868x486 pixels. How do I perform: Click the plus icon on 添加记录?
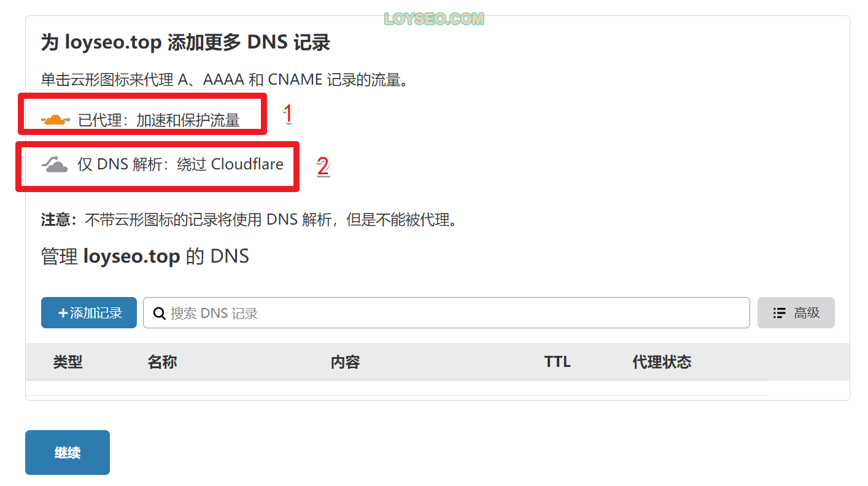[63, 313]
